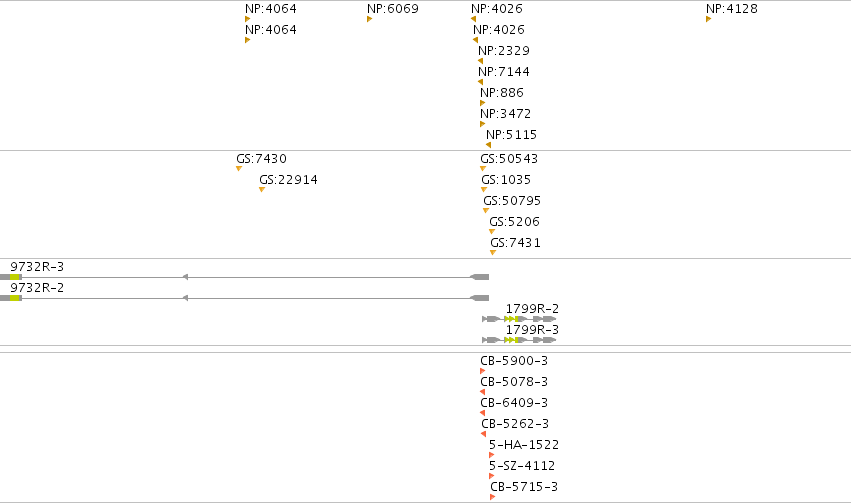Click the red arrow under CB-5078-3

pyautogui.click(x=482, y=392)
